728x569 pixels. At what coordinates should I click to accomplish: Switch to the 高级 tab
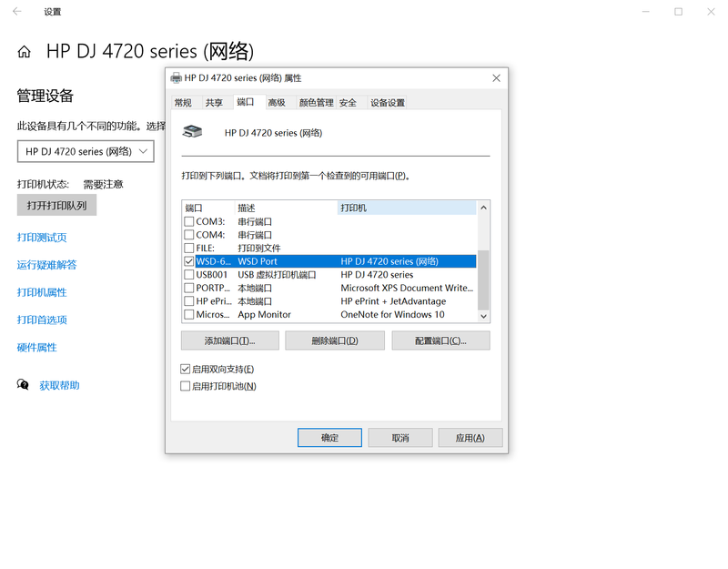pos(277,103)
